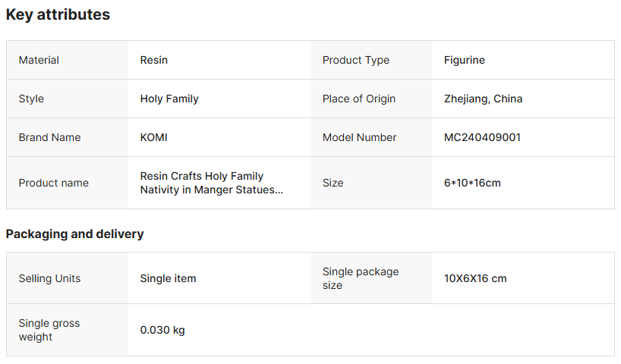Select the Brand Name label
The width and height of the screenshot is (621, 364).
(x=49, y=137)
